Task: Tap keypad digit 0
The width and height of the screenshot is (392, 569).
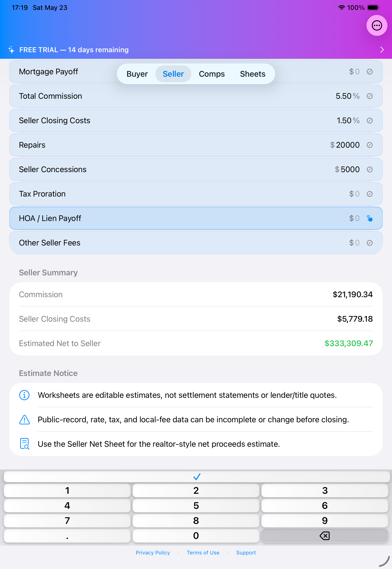Action: [x=196, y=535]
